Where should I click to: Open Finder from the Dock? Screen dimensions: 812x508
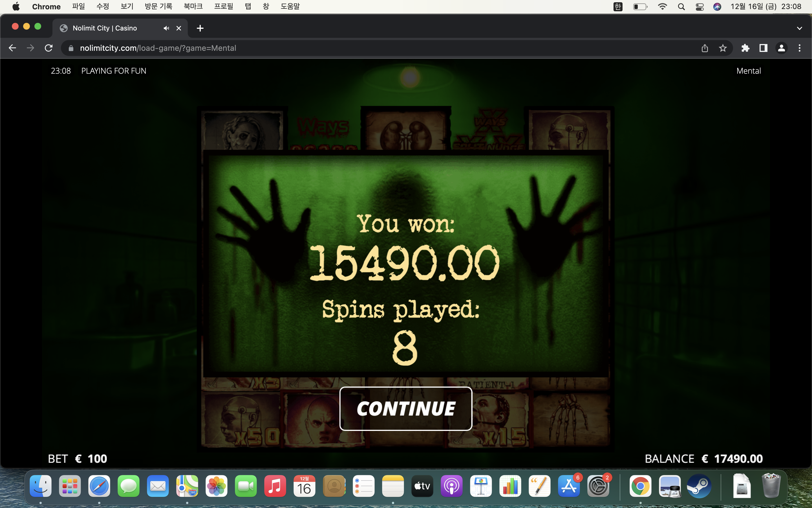point(41,486)
